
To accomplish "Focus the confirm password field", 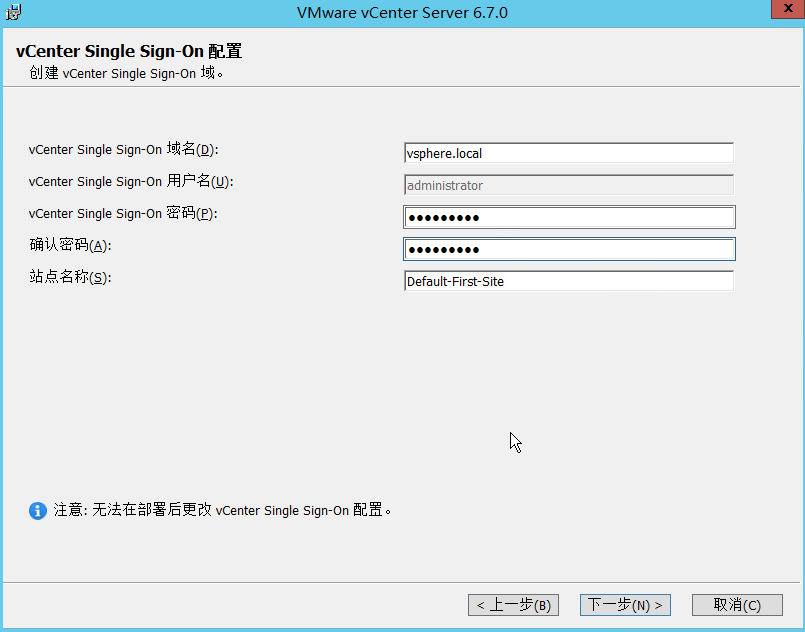I will click(569, 249).
